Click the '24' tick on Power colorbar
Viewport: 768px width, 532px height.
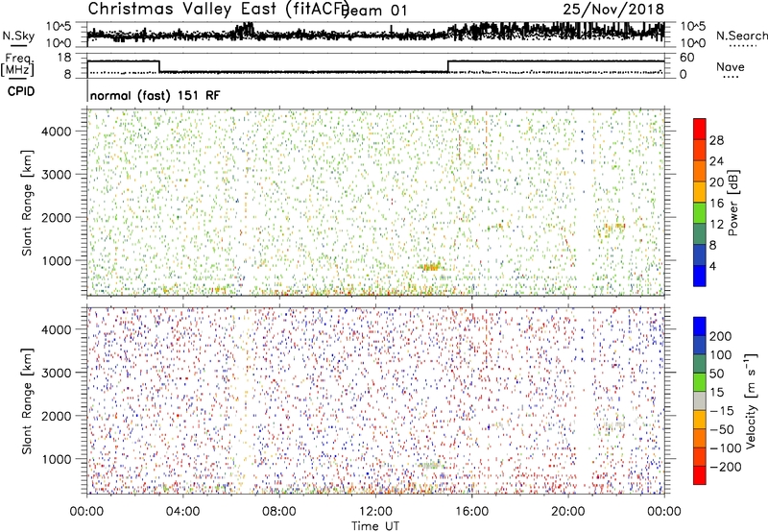tap(716, 161)
